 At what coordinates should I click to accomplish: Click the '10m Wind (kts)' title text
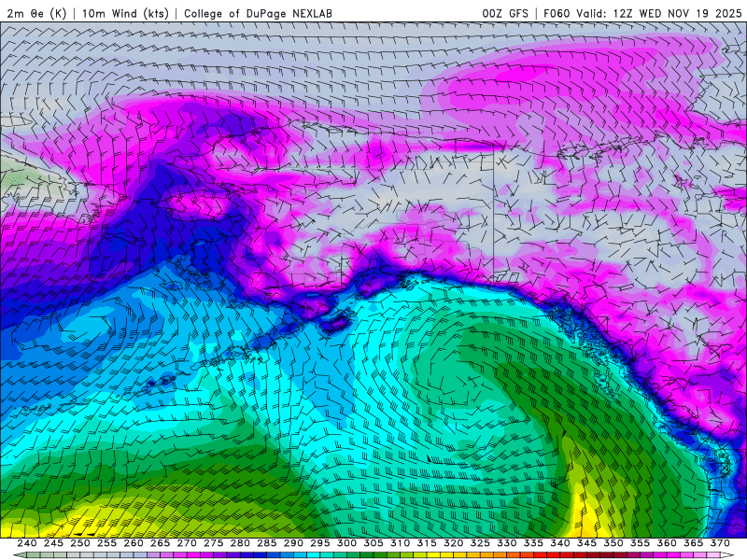125,13
